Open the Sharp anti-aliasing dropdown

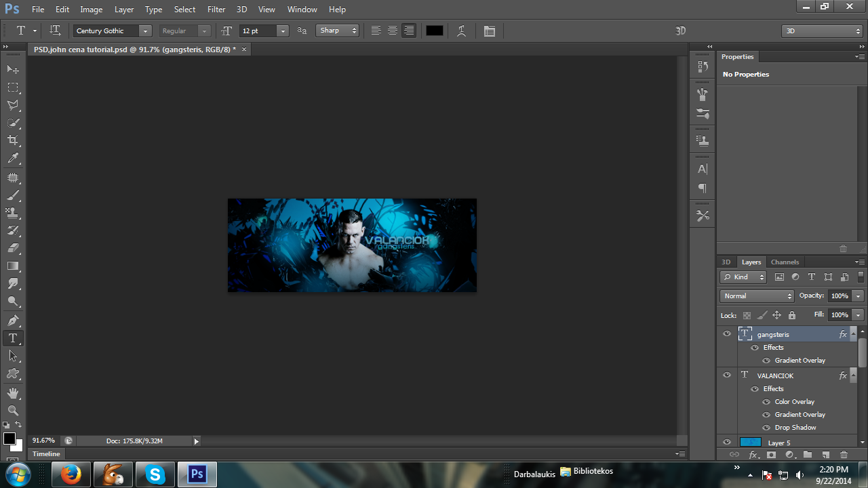[x=337, y=30]
